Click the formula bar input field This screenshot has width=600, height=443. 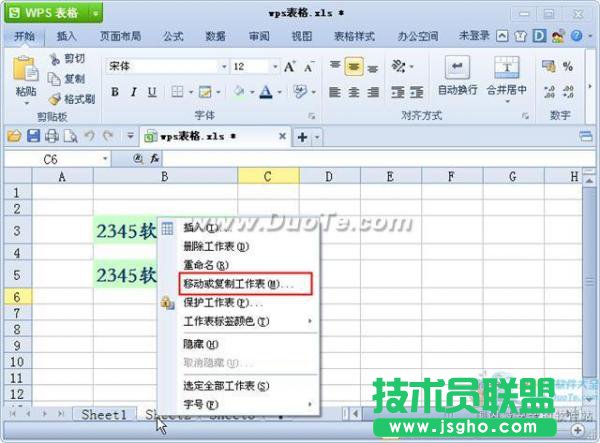[379, 158]
